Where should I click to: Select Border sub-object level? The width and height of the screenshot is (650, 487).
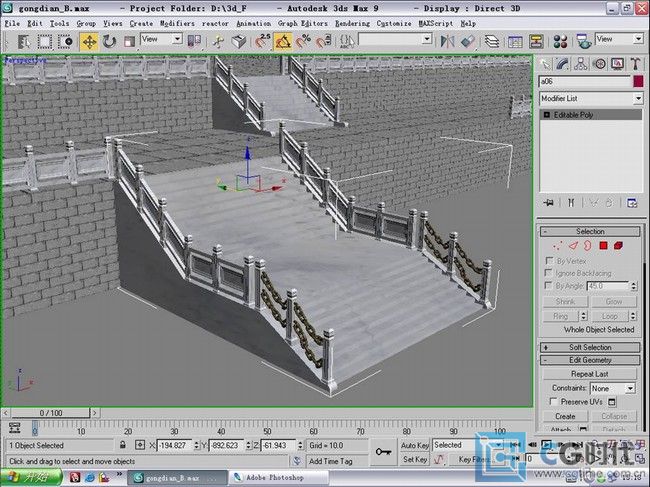tap(587, 246)
